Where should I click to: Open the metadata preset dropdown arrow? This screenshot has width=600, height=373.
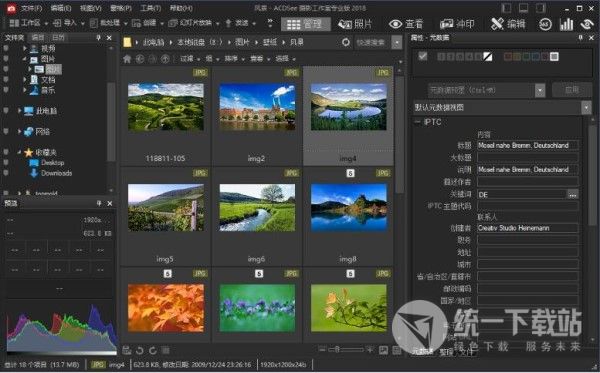(540, 90)
